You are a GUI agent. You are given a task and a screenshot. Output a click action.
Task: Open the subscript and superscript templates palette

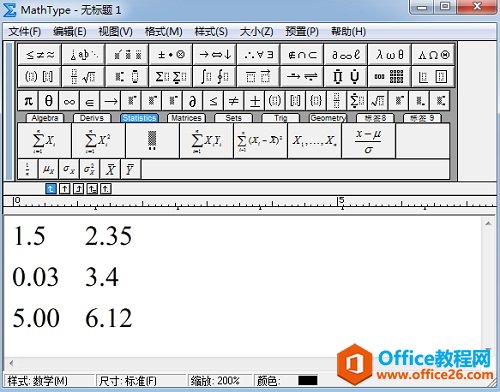(127, 77)
